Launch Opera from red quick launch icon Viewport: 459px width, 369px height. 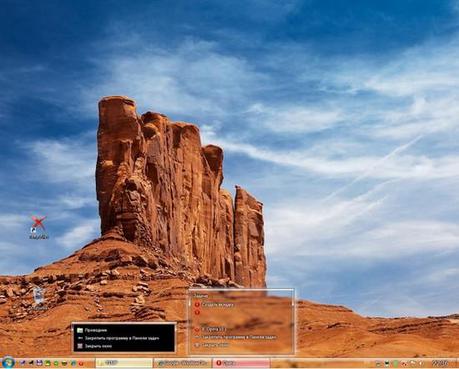pyautogui.click(x=81, y=363)
